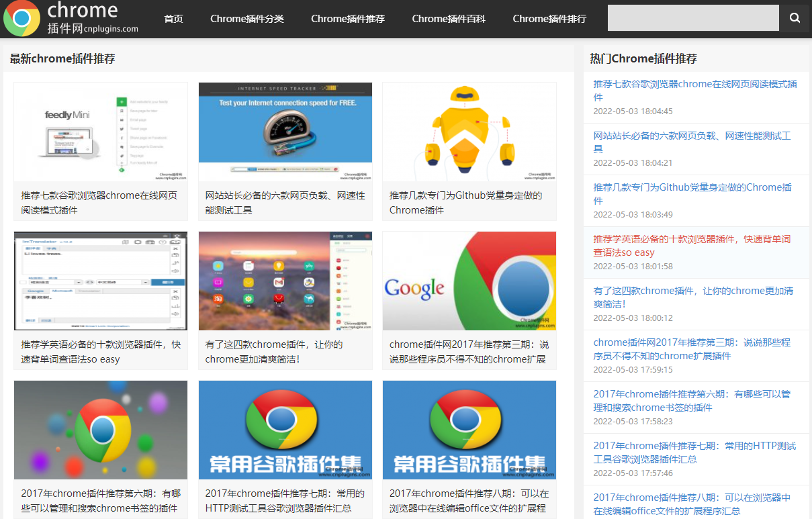Click the date 2022-05-03 18:01:58
The height and width of the screenshot is (519, 812).
point(633,266)
